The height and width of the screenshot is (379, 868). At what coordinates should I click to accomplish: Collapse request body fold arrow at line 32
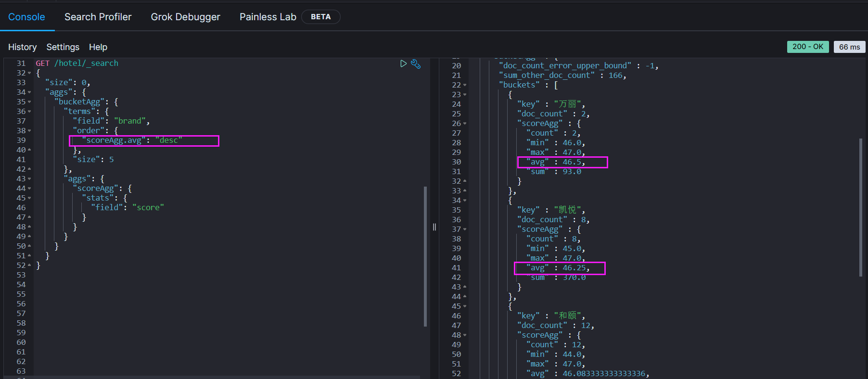[29, 73]
